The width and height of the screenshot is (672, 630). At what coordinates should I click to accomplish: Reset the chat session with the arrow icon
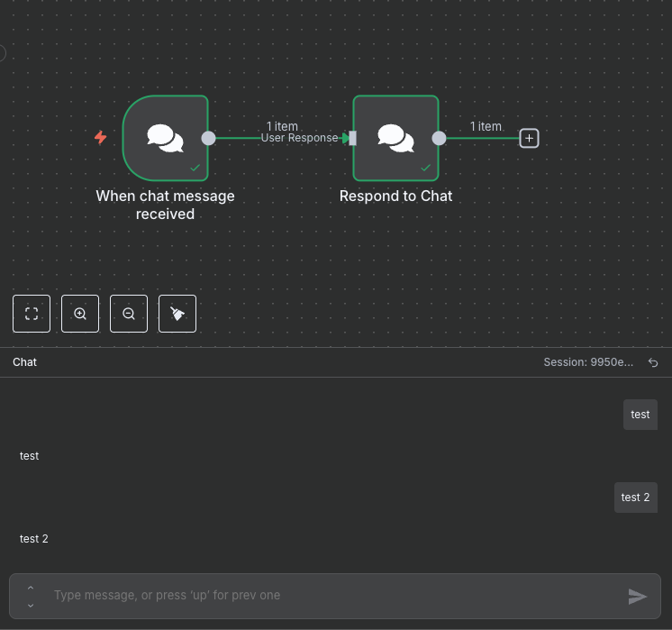(653, 362)
